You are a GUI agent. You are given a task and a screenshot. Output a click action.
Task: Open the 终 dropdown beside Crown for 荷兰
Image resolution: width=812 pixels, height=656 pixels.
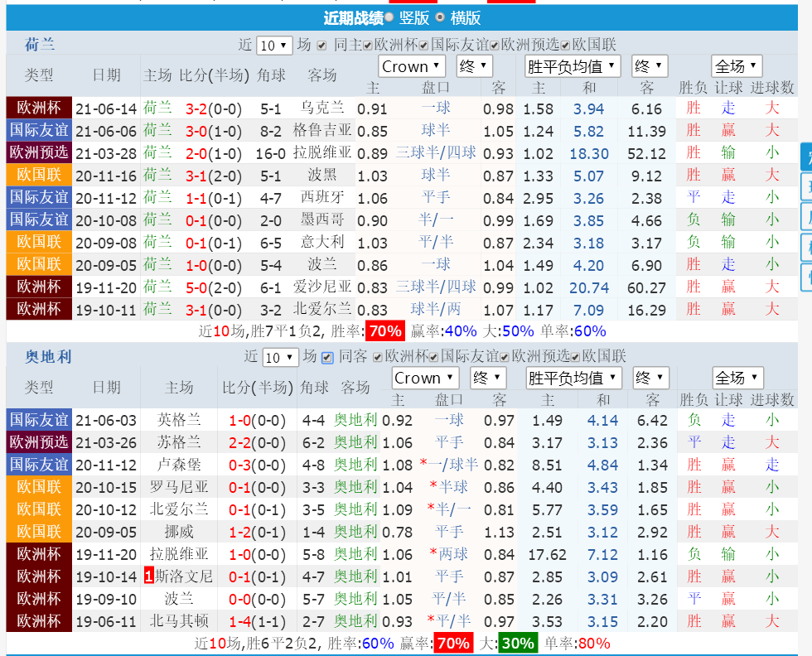(x=474, y=66)
